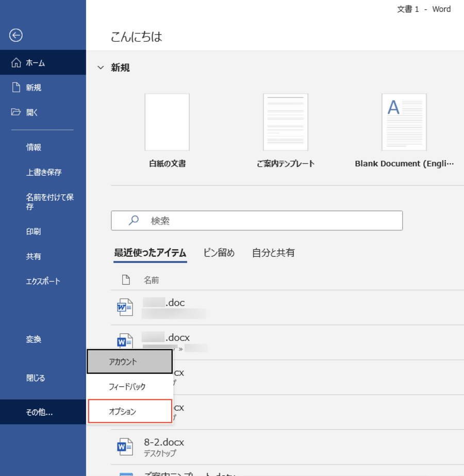Switch to ピン留め tab

(x=219, y=253)
